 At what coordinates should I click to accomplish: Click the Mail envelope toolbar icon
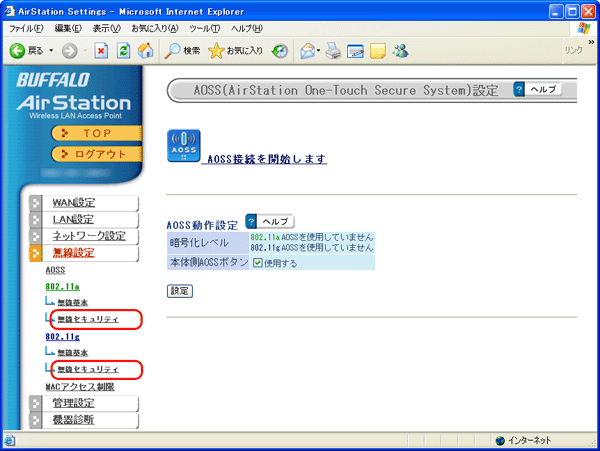point(308,51)
